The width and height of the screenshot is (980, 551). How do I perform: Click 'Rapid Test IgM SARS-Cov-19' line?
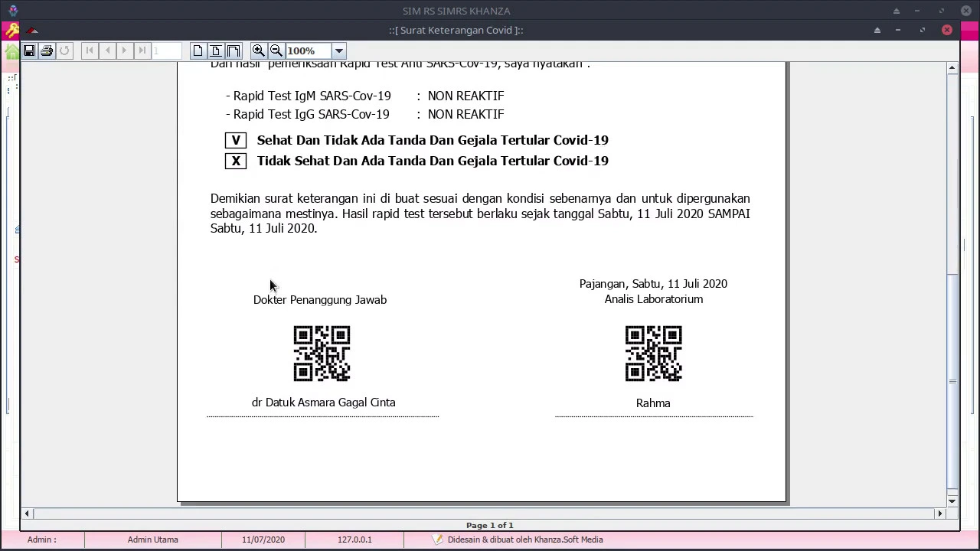tap(309, 96)
